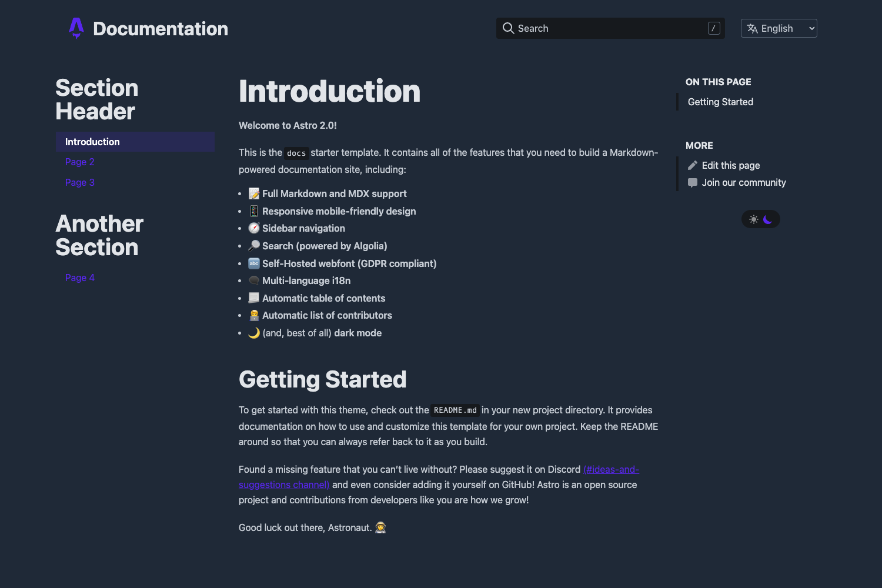
Task: Click the pencil icon next to Edit this page
Action: click(x=693, y=165)
